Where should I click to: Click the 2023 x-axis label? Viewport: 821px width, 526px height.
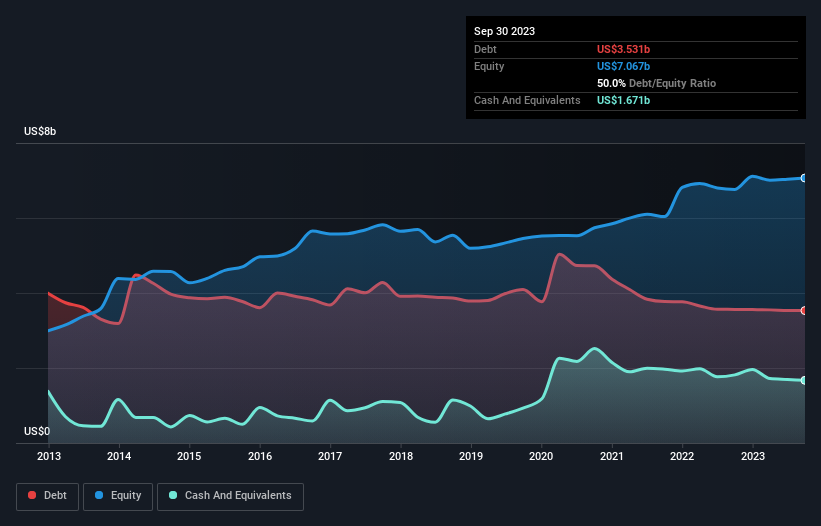tap(752, 456)
